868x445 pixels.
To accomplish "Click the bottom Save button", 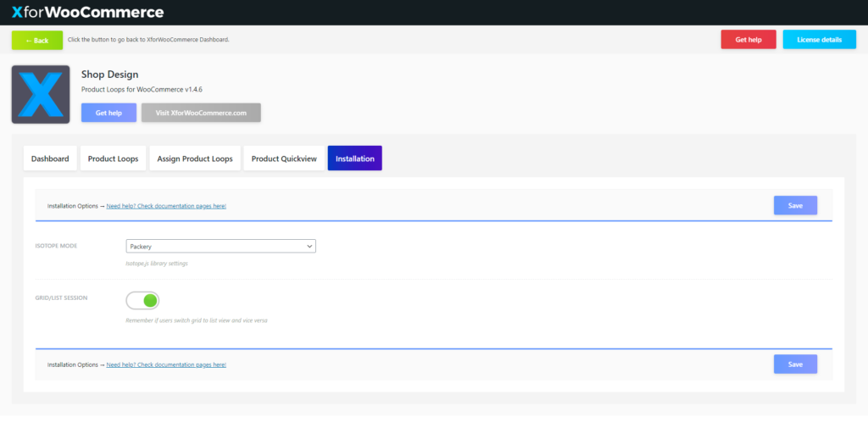I will 795,364.
